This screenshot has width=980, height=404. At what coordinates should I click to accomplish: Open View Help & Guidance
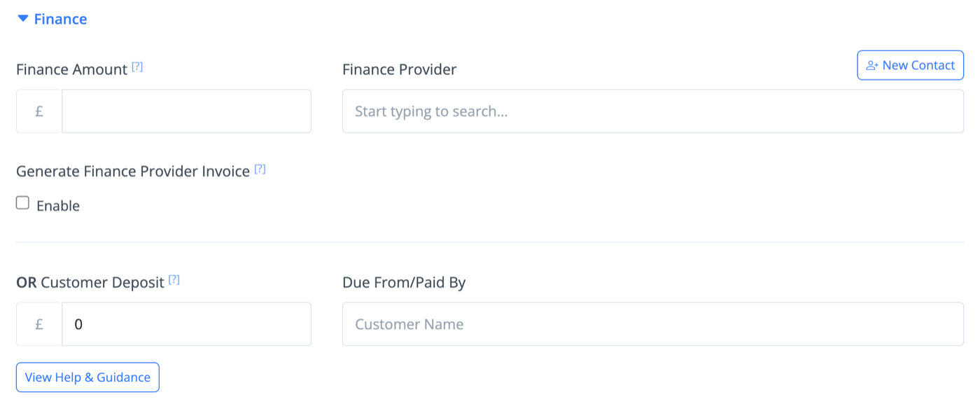click(87, 377)
